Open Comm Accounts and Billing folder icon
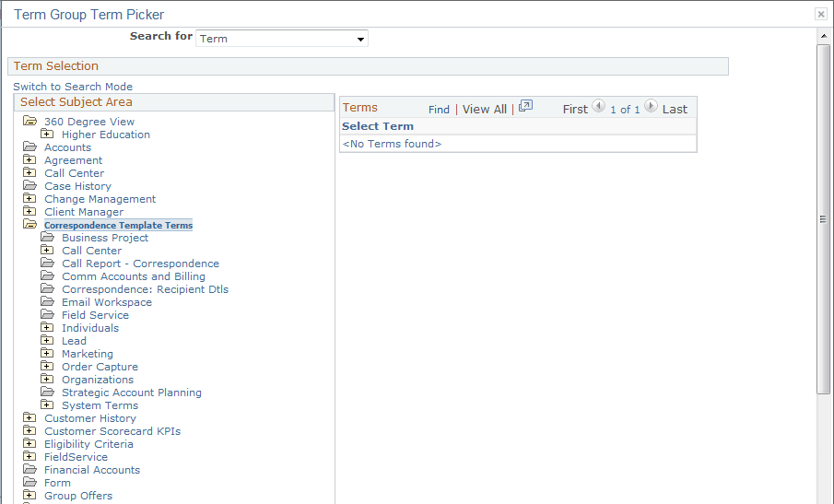The image size is (834, 504). pos(47,275)
